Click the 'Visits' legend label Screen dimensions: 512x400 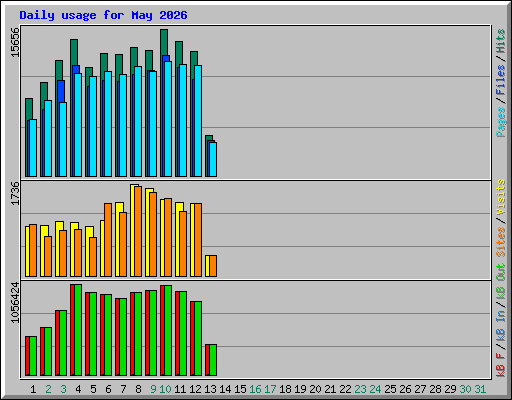click(501, 197)
